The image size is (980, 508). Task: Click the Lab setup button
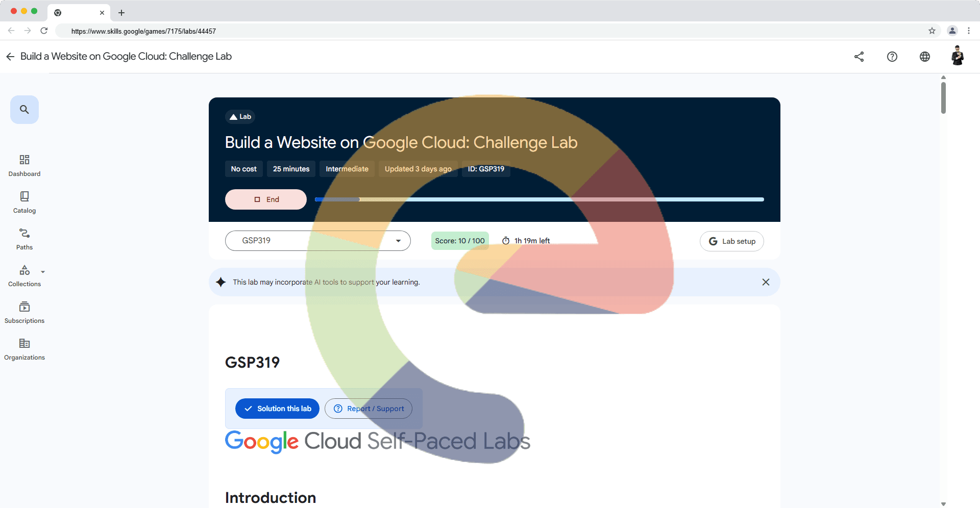(x=732, y=241)
